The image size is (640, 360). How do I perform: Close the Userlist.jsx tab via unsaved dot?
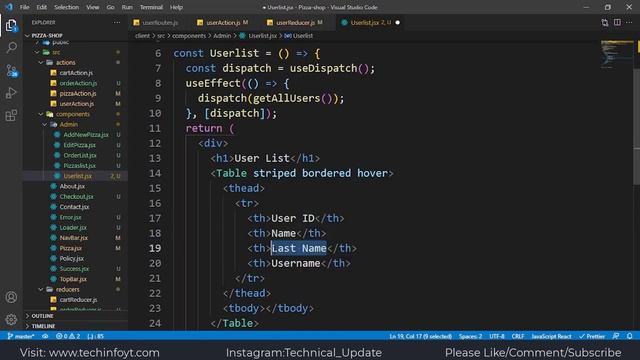click(x=398, y=22)
